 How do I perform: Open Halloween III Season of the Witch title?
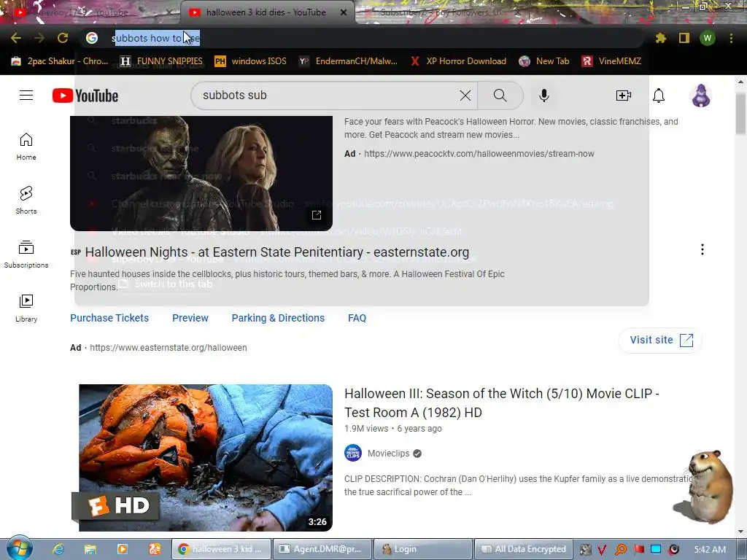pos(502,402)
